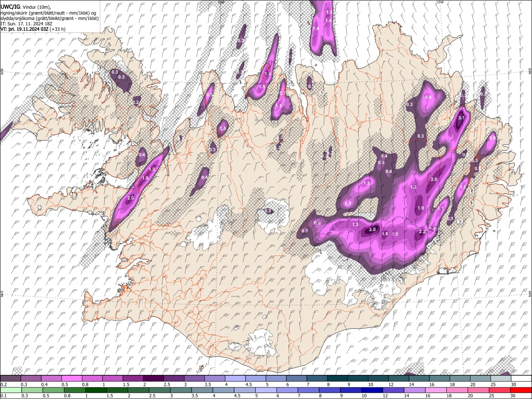
Task: Pick the deep blue 10 swatch, lower legend row
Action: click(372, 390)
